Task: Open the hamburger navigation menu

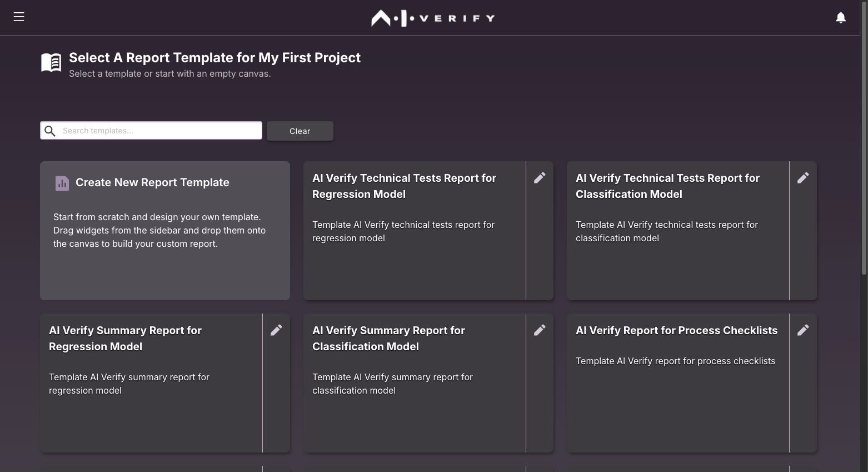Action: pyautogui.click(x=19, y=17)
